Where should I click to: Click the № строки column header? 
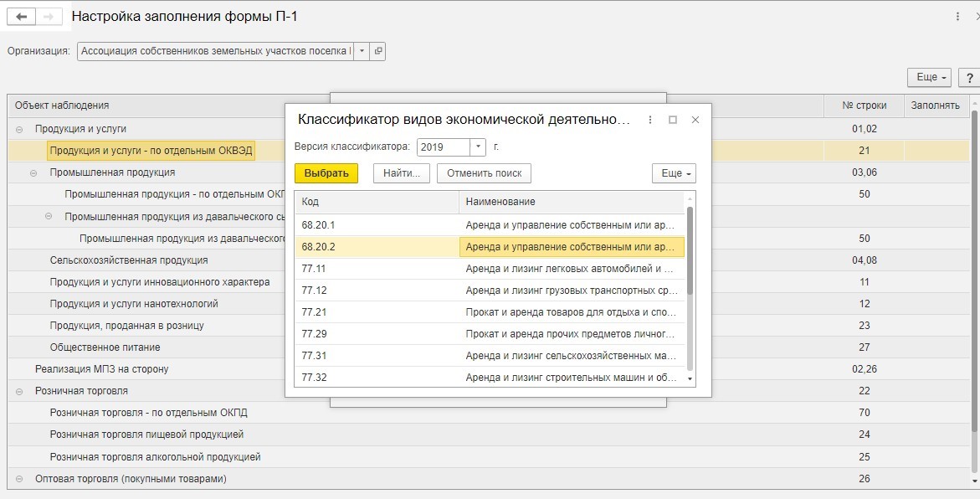[864, 105]
